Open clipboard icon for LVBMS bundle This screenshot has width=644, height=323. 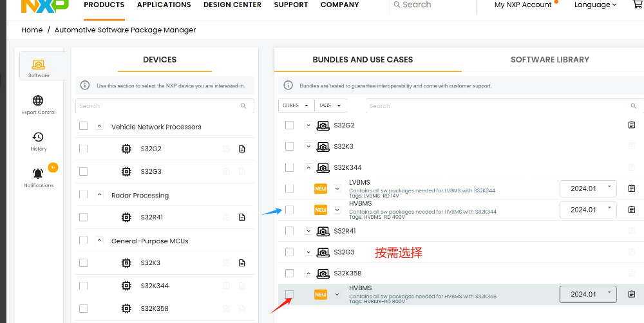(631, 189)
